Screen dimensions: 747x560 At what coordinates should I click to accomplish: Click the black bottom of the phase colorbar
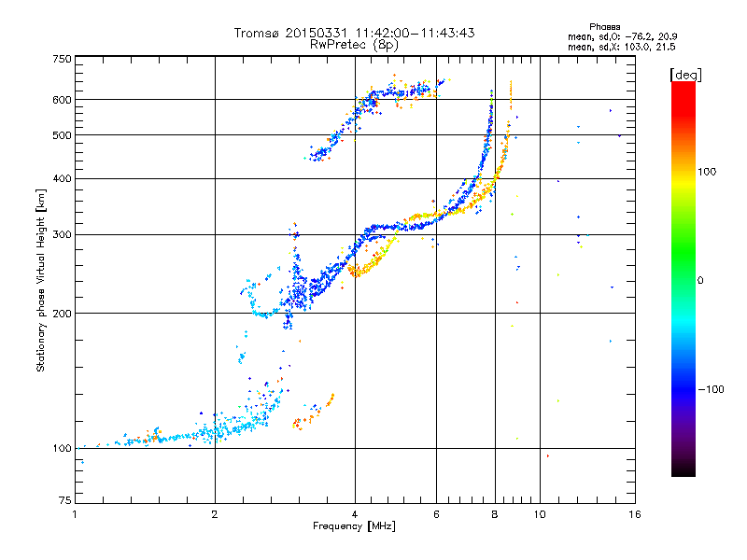(684, 471)
